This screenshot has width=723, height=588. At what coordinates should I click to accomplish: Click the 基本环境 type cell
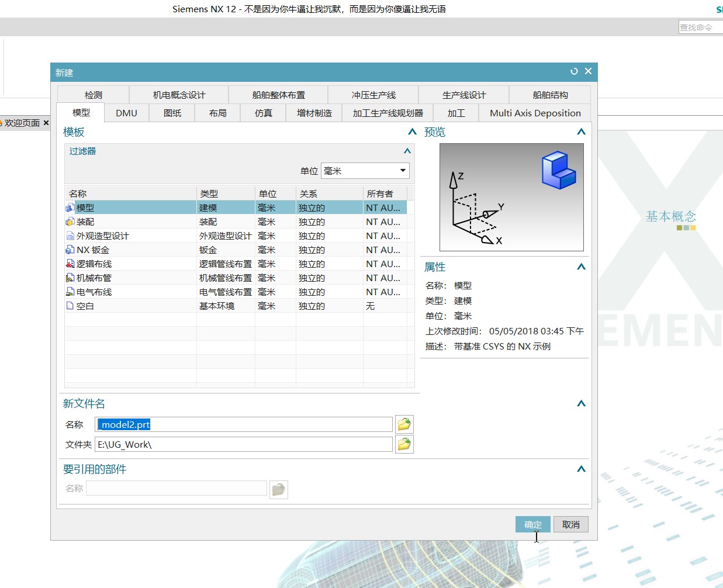(217, 306)
